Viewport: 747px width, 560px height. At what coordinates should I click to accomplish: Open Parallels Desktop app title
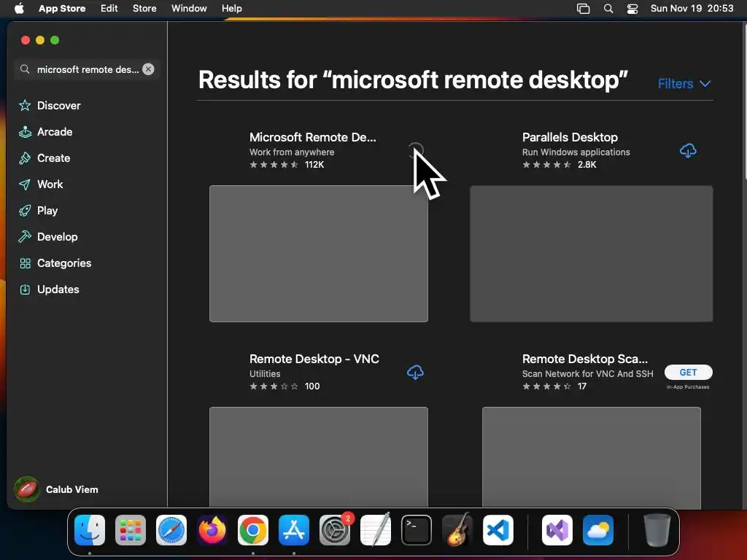(x=570, y=137)
